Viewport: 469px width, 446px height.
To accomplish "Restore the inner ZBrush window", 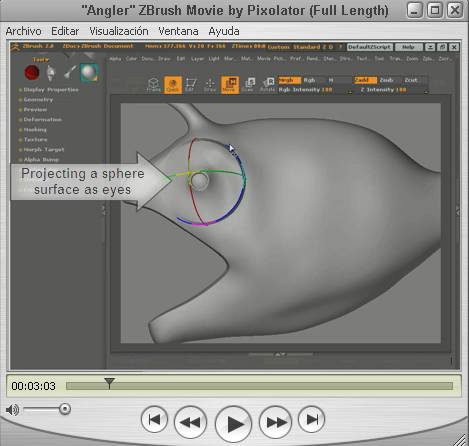I will 442,47.
